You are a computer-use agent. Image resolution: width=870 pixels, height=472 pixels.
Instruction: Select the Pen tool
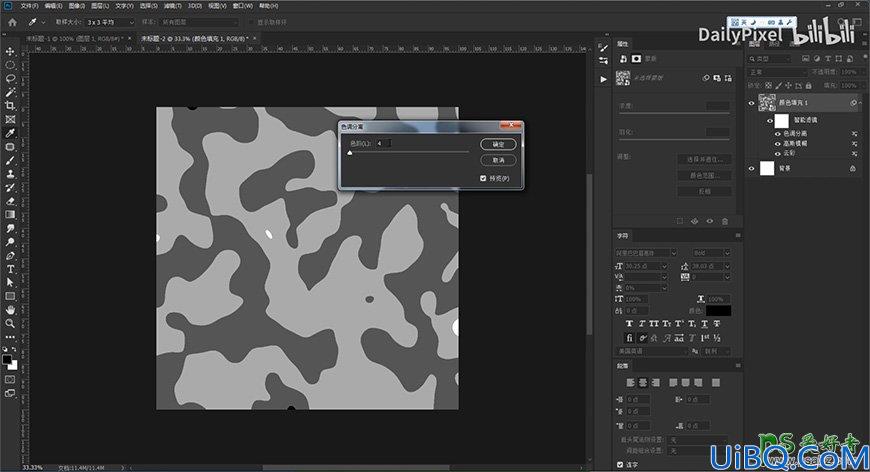10,256
